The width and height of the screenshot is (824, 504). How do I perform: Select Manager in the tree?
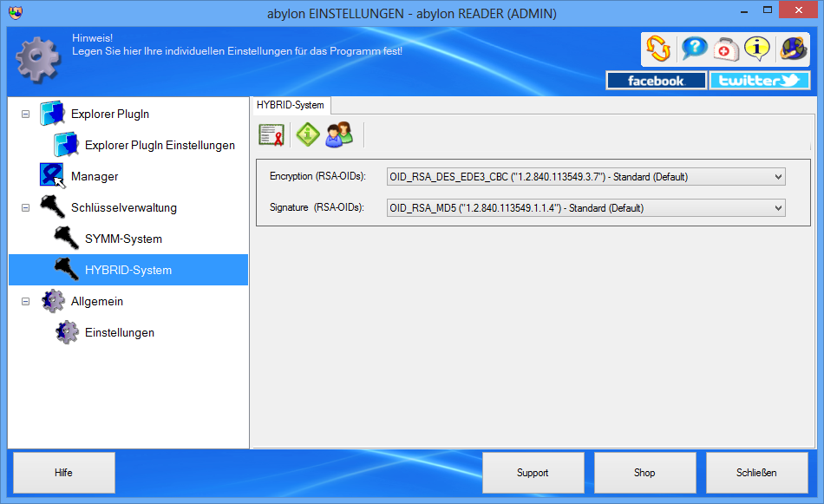95,177
